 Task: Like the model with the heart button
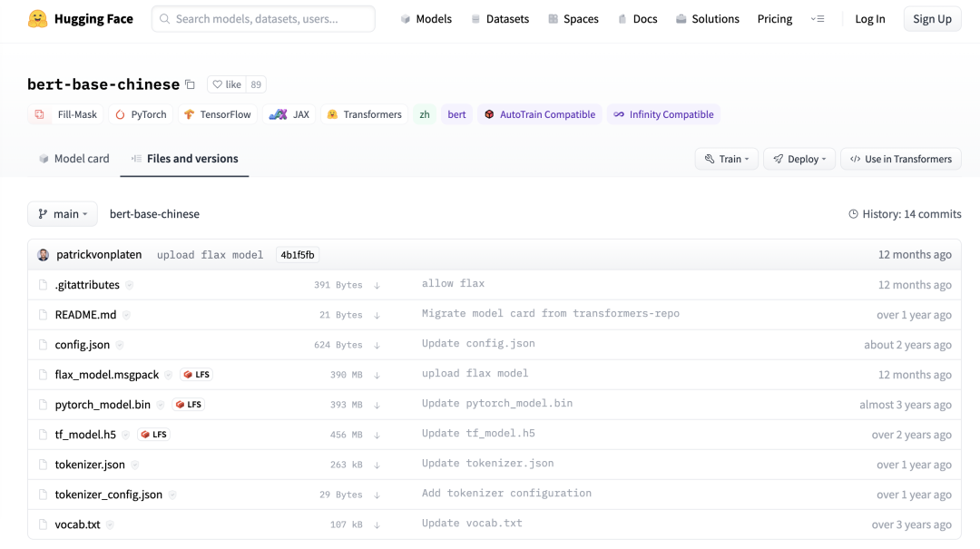226,84
